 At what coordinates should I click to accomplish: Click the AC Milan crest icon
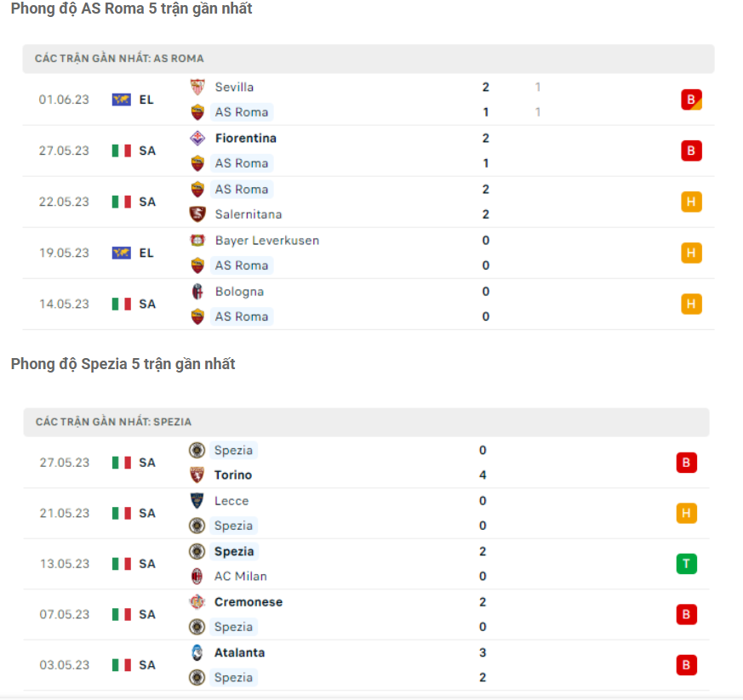click(x=197, y=576)
